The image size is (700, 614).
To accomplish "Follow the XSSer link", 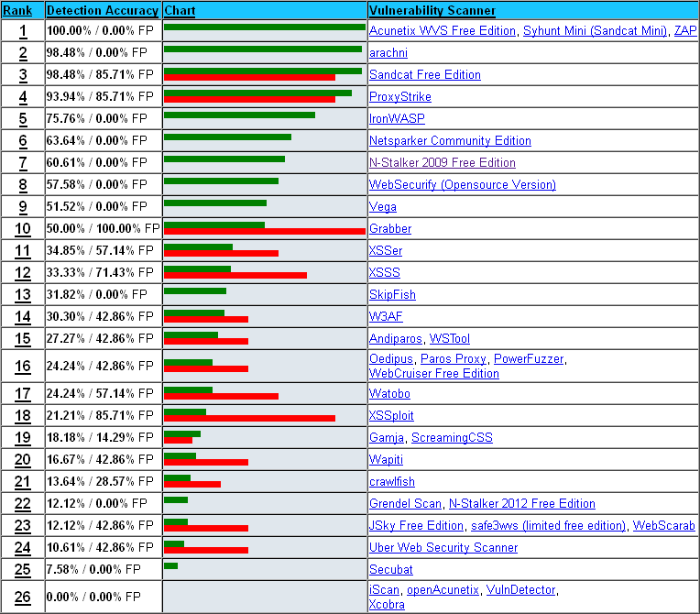I will pyautogui.click(x=386, y=250).
